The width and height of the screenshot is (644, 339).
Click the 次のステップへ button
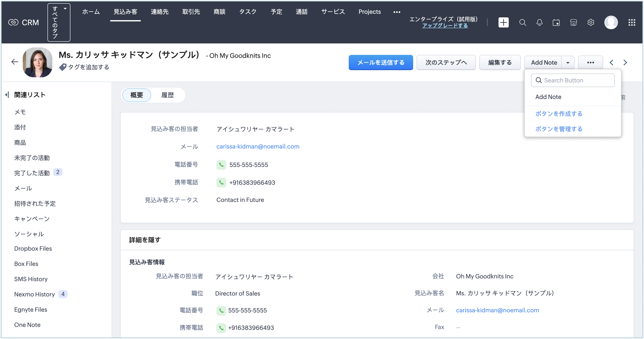(x=446, y=63)
